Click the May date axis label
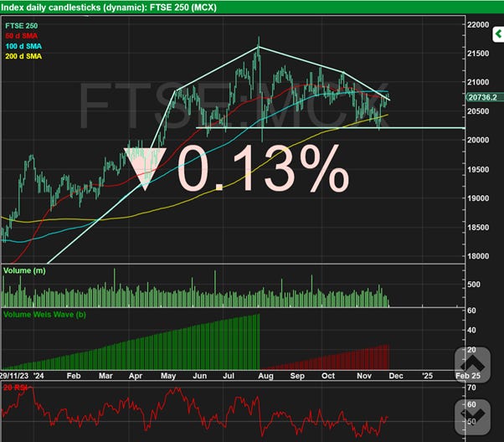The height and width of the screenshot is (442, 504). [x=168, y=376]
